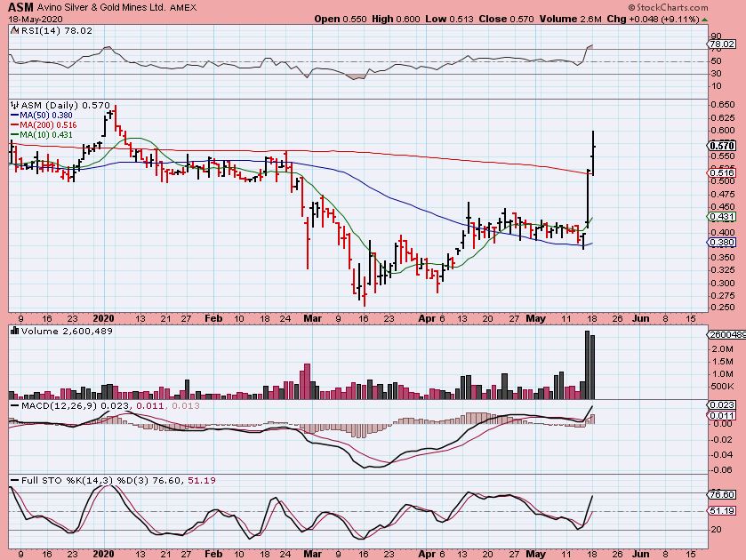Click the ASM ticker symbol in the header
Screen dimensions: 746x560
coord(20,7)
